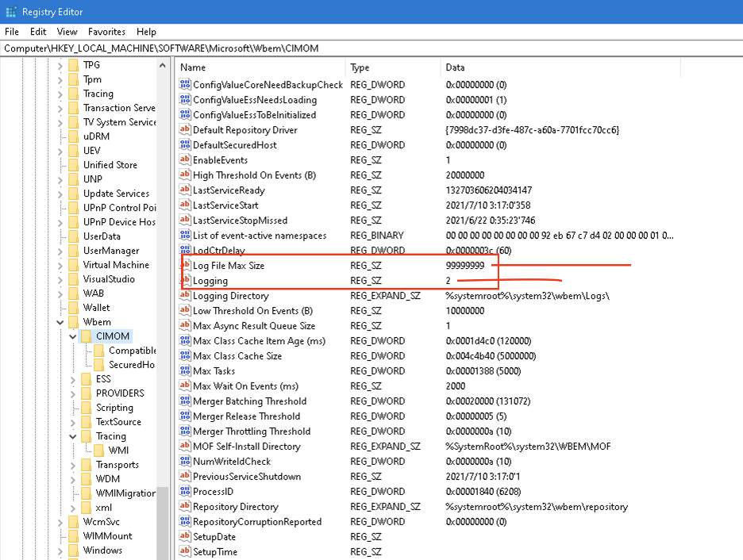743x560 pixels.
Task: Click the folder icon of the Wbem key
Action: 74,322
